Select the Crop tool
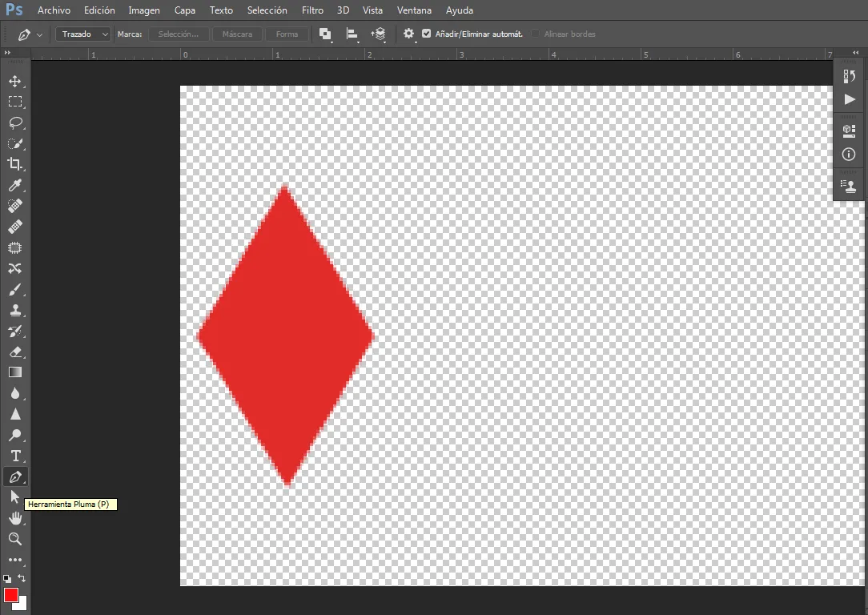868x615 pixels. click(x=15, y=164)
